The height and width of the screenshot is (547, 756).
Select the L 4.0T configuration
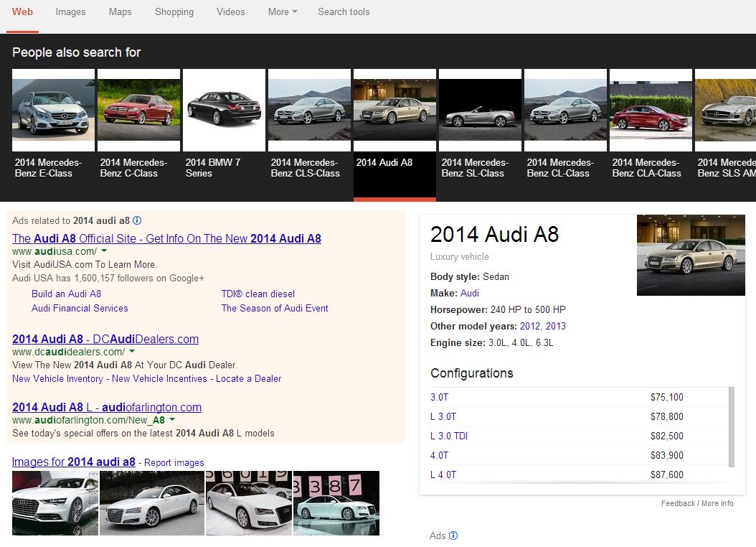443,474
